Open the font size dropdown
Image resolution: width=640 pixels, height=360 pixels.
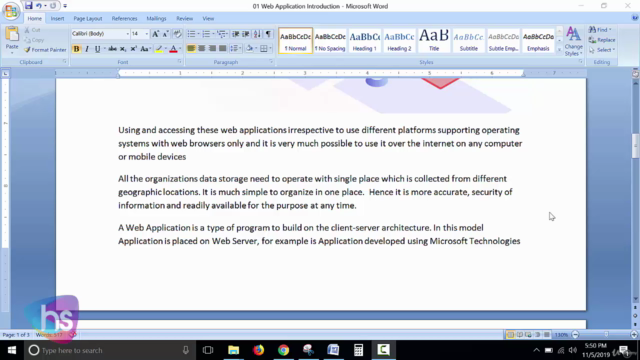click(x=147, y=34)
